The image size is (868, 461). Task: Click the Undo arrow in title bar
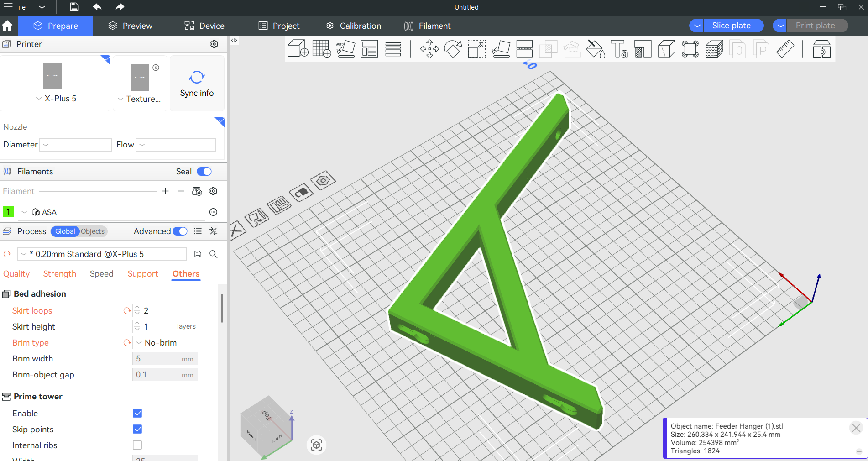coord(97,7)
